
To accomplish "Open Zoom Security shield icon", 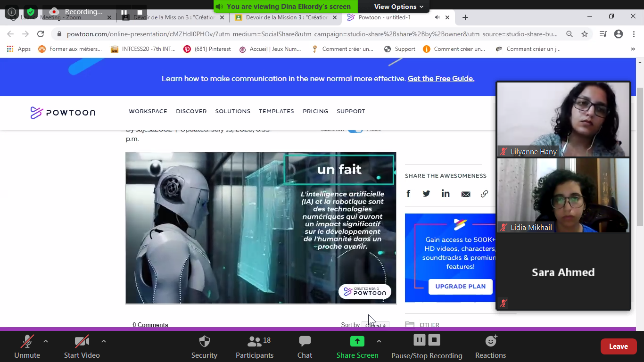I will [204, 347].
